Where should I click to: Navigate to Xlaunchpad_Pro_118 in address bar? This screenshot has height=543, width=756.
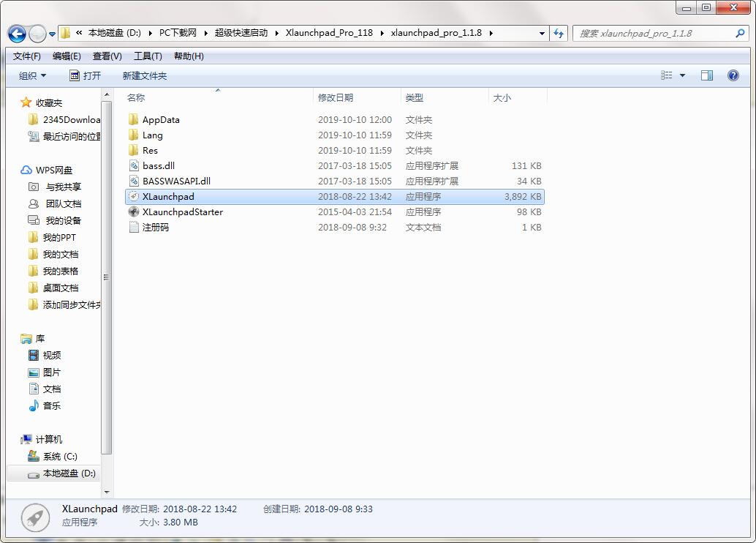coord(329,33)
